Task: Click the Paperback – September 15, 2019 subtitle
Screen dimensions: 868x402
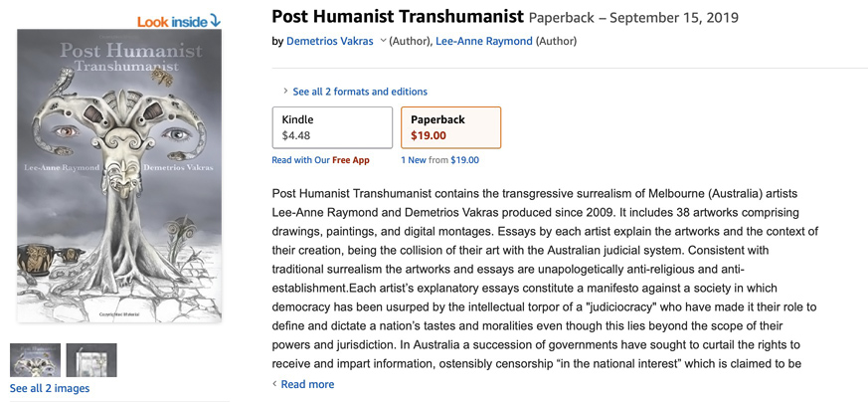Action: [633, 18]
